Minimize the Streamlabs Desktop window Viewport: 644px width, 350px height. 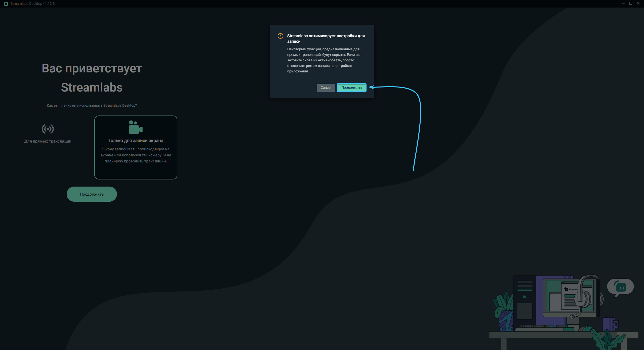click(x=623, y=4)
